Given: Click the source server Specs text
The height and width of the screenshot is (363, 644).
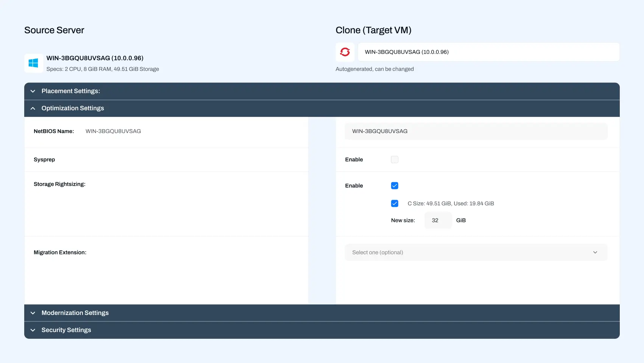Looking at the screenshot, I should point(103,69).
